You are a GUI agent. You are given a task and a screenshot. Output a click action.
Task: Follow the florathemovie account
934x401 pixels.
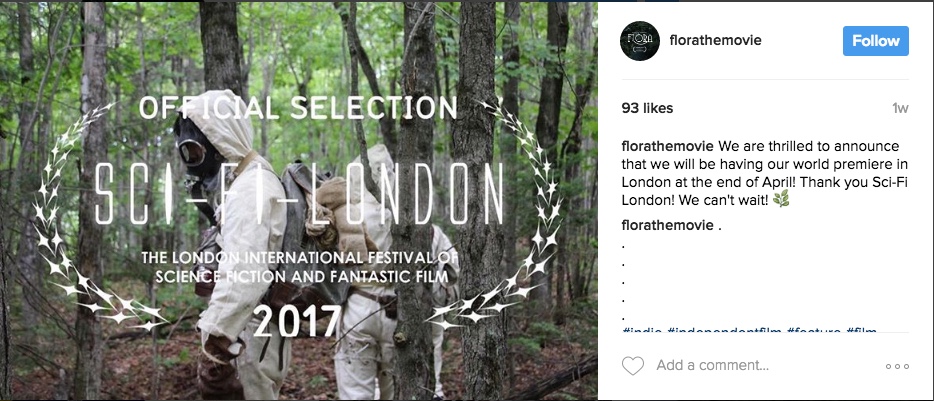coord(876,41)
